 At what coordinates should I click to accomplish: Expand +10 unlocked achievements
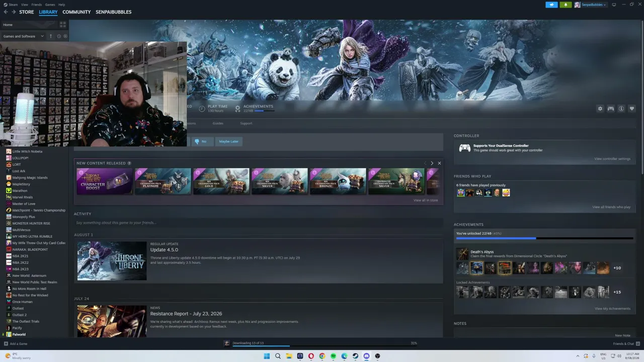[617, 268]
